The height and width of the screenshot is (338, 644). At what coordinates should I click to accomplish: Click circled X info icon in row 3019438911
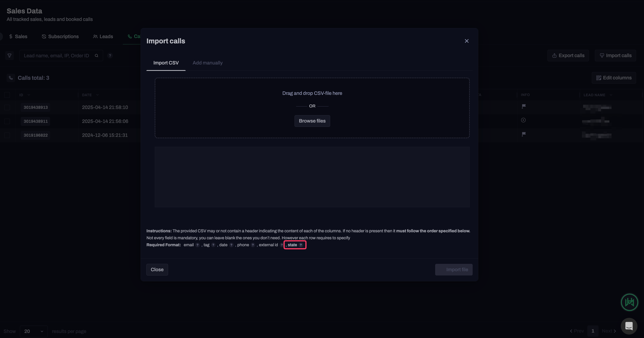click(x=523, y=120)
